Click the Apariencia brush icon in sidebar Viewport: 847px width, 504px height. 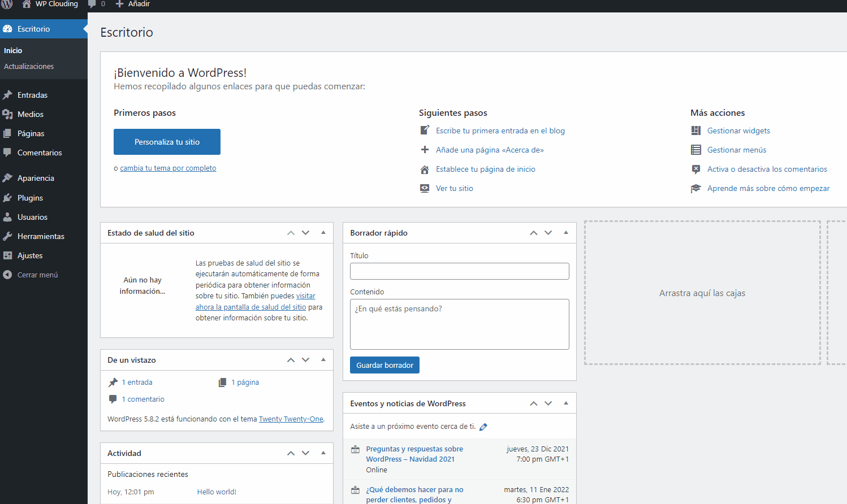coord(7,178)
